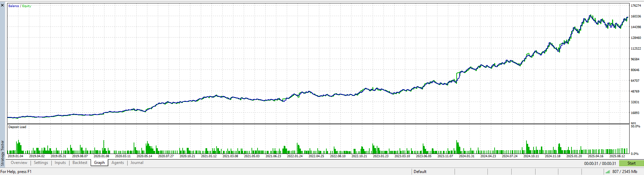
Task: View the Journal tab
Action: tap(137, 163)
